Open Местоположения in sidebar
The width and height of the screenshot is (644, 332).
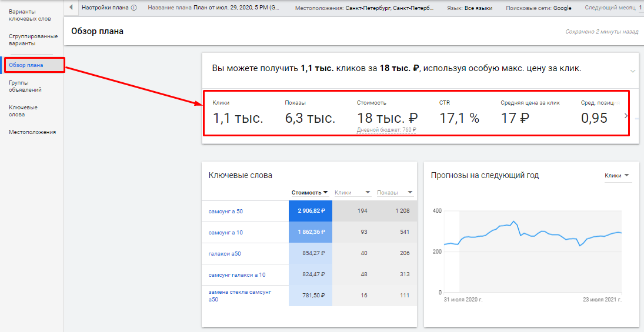coord(32,132)
